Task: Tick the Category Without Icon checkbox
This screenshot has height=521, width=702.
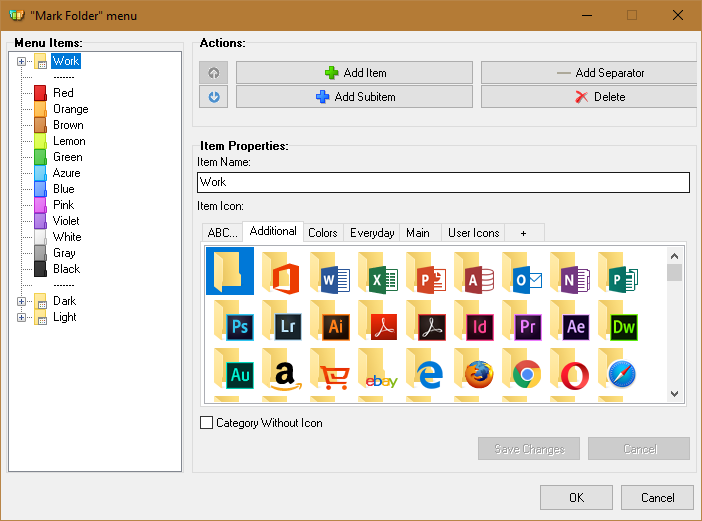Action: click(206, 423)
